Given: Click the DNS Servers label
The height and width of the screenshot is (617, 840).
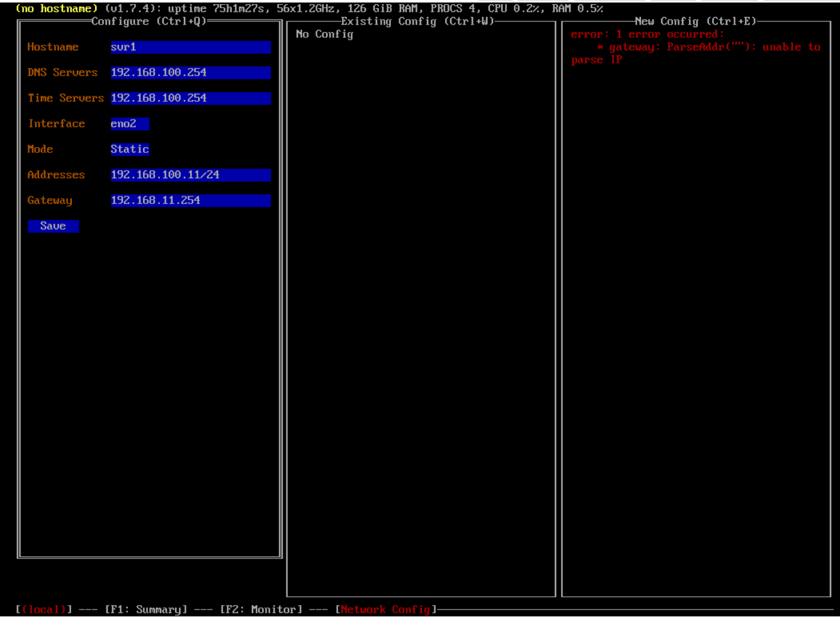Looking at the screenshot, I should click(x=62, y=73).
